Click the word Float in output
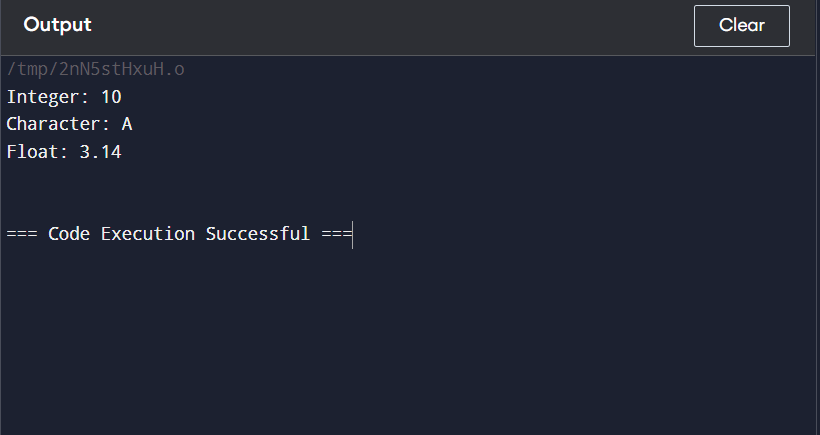820x435 pixels. (32, 152)
